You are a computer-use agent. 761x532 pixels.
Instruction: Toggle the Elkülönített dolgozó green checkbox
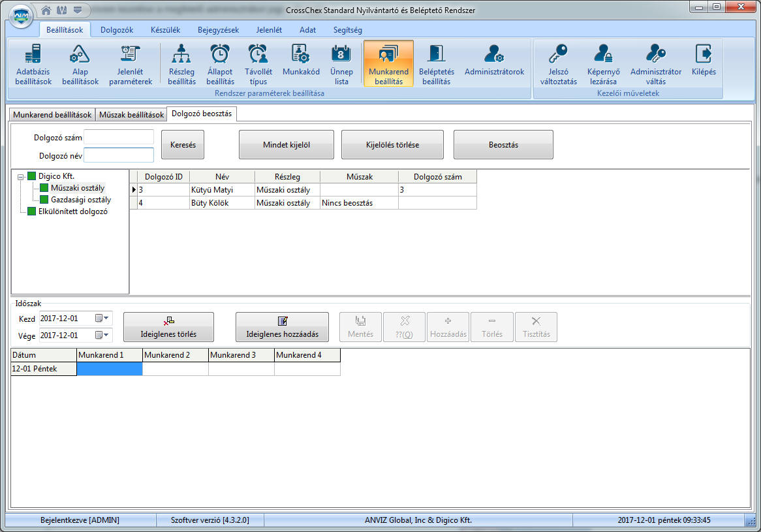point(33,211)
